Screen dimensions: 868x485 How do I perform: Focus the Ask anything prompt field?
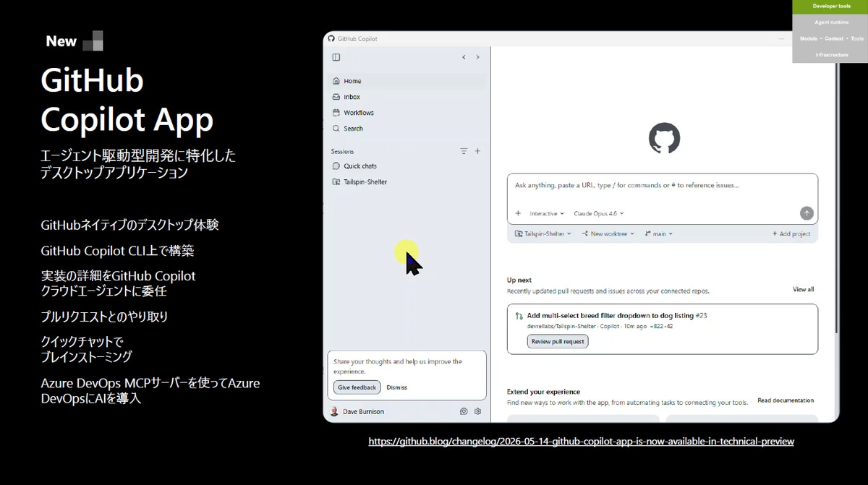[x=662, y=186]
